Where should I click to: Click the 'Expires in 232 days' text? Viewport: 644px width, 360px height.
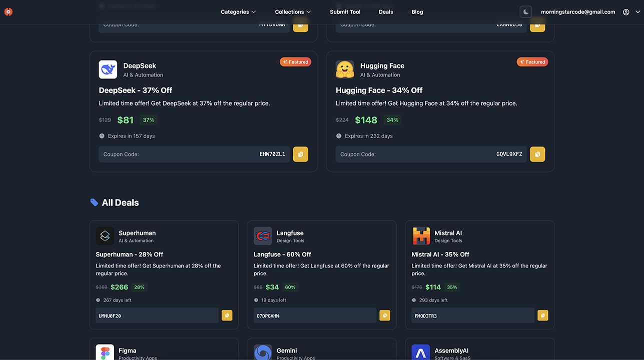tap(369, 136)
